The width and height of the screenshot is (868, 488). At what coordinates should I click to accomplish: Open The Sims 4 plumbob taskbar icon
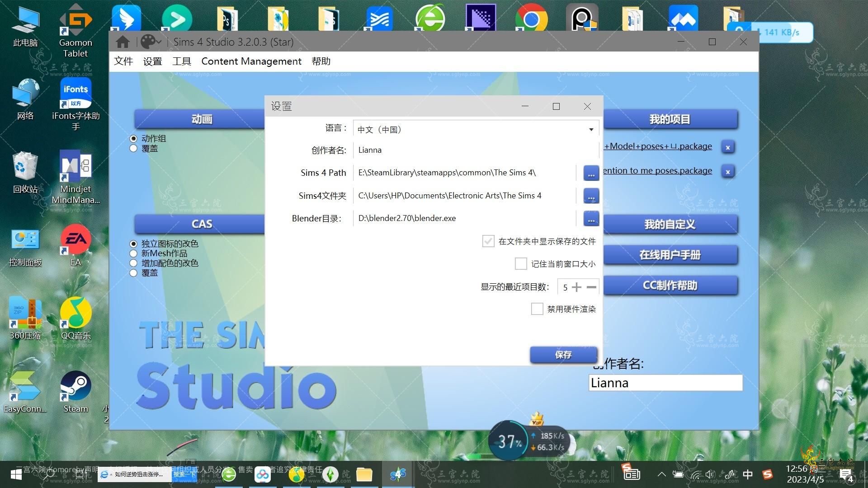tap(330, 474)
